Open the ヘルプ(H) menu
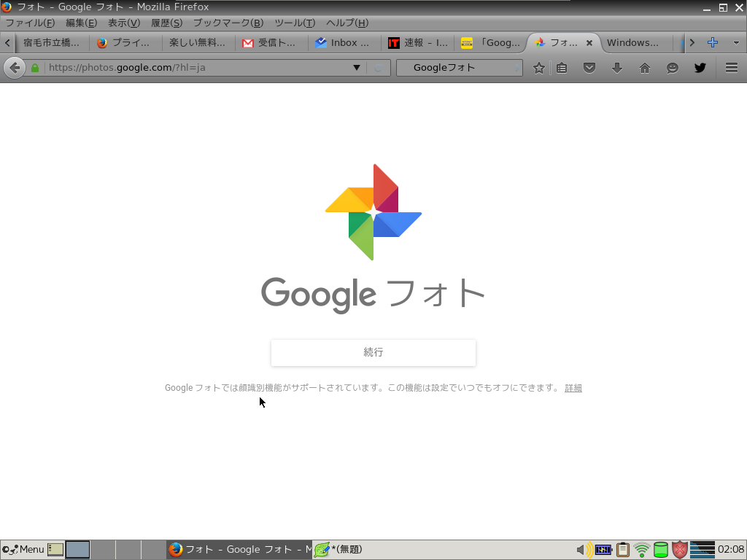The height and width of the screenshot is (560, 747). pos(347,23)
